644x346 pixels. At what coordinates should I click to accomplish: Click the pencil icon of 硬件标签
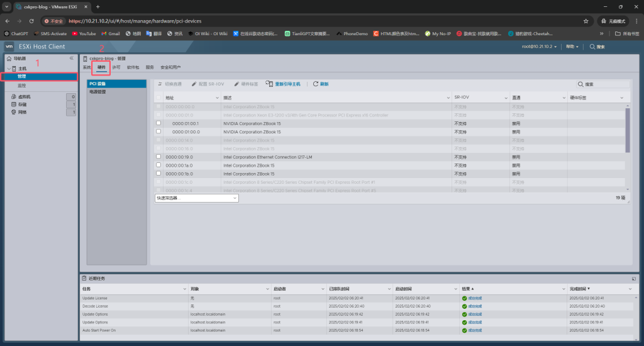[x=236, y=84]
